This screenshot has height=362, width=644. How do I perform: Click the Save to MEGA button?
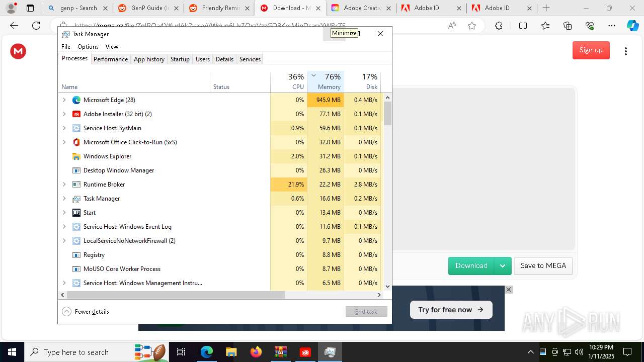pyautogui.click(x=543, y=266)
